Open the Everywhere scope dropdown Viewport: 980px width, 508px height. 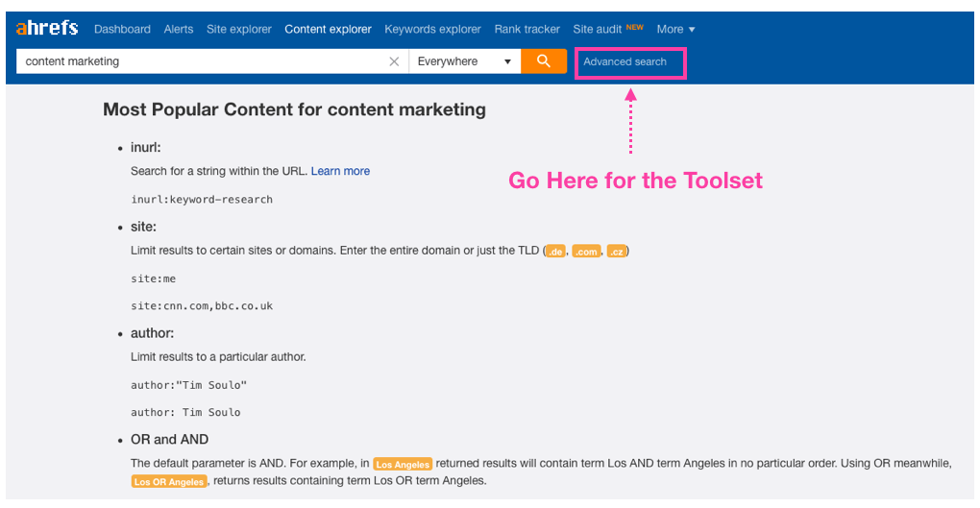click(x=464, y=61)
